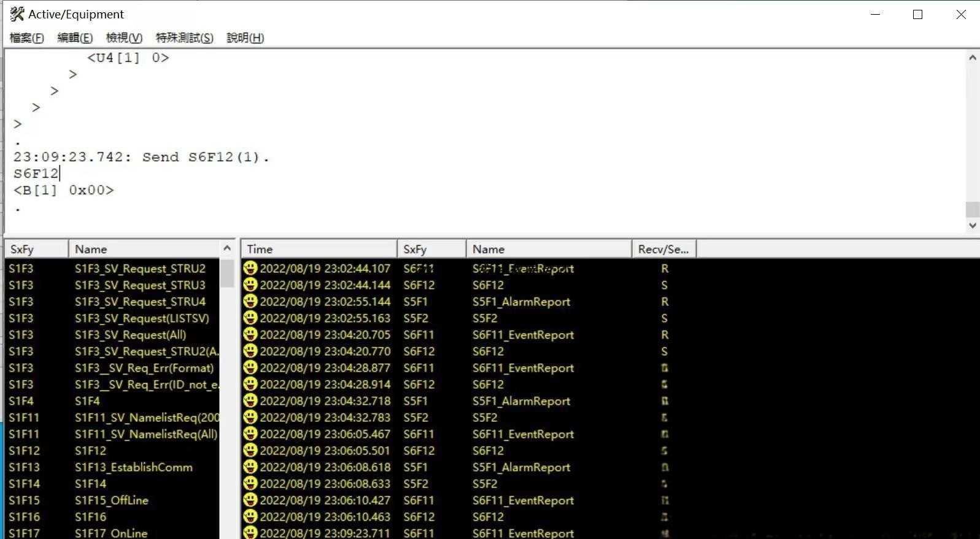The image size is (980, 539).
Task: Click the Recv/Se... column header
Action: tap(664, 249)
